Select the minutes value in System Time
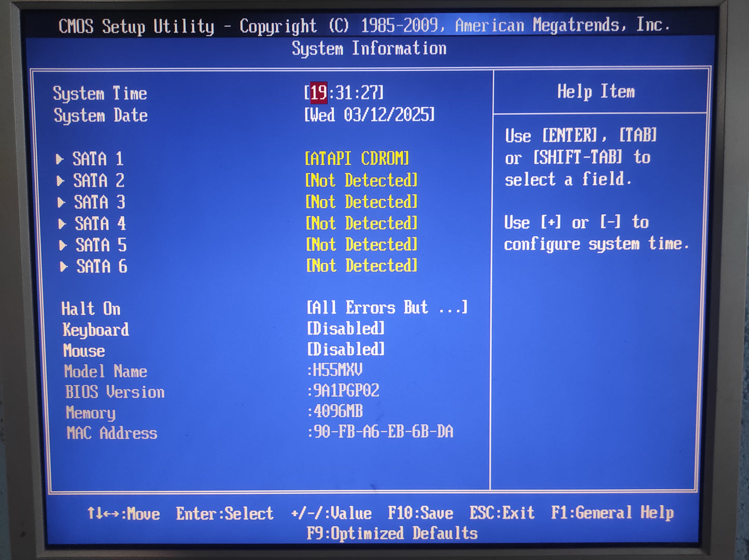 tap(344, 93)
